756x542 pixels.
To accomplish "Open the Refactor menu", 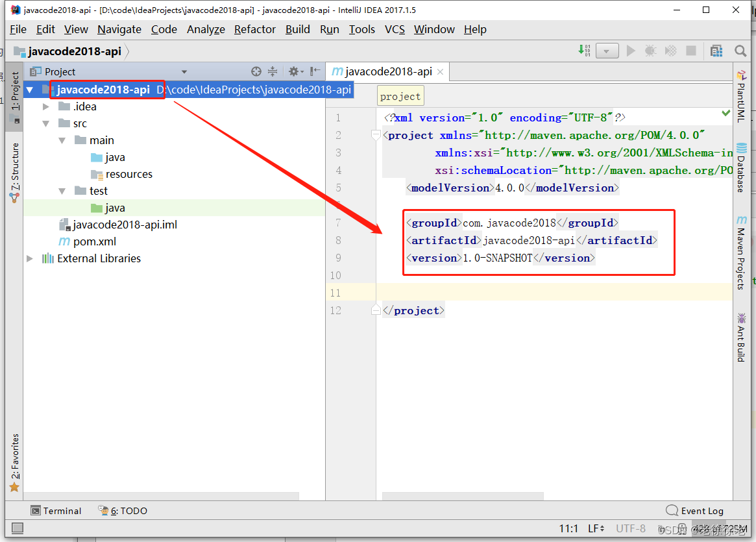I will (x=254, y=29).
